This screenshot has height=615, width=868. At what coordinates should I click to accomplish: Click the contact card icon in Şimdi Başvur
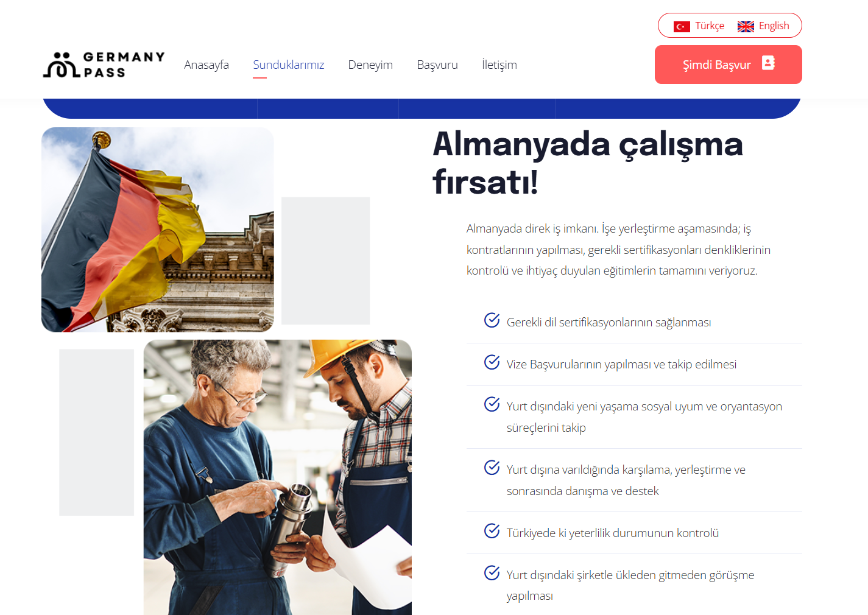[768, 63]
